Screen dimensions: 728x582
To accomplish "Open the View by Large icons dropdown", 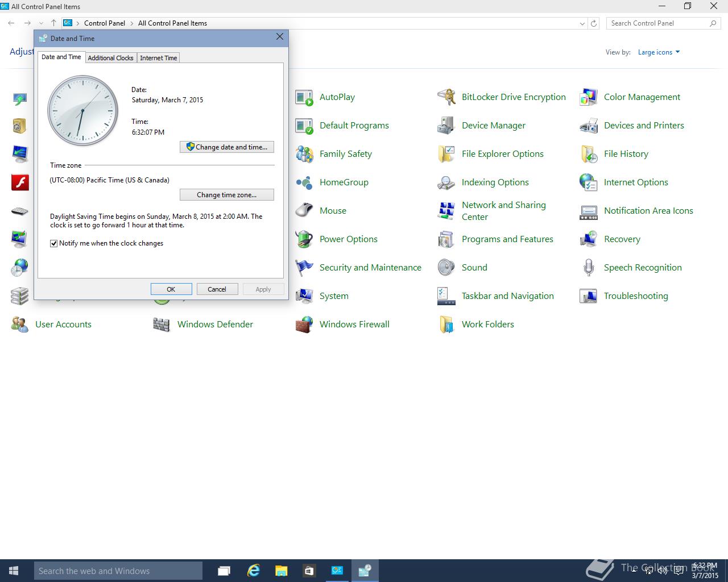I will point(659,52).
